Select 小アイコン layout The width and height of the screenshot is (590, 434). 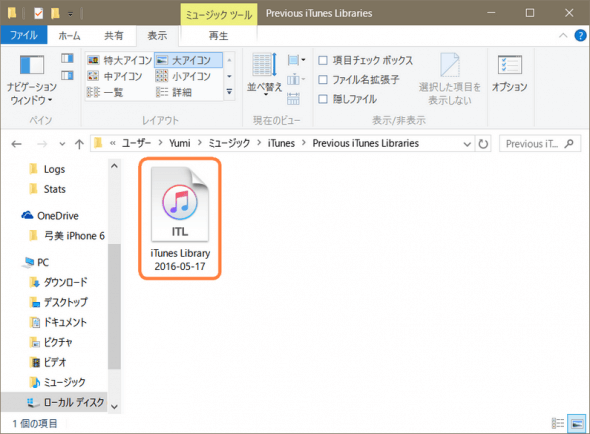click(183, 76)
